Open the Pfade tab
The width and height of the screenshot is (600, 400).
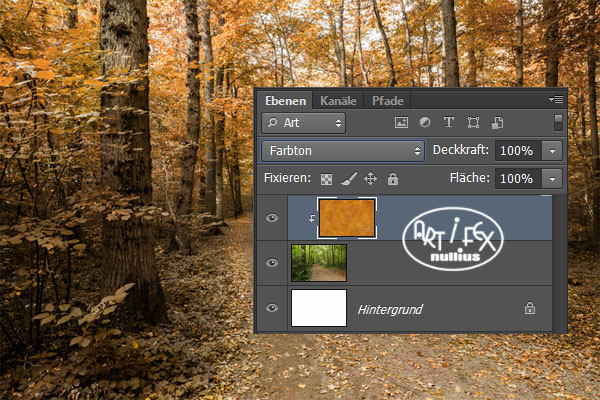point(387,101)
